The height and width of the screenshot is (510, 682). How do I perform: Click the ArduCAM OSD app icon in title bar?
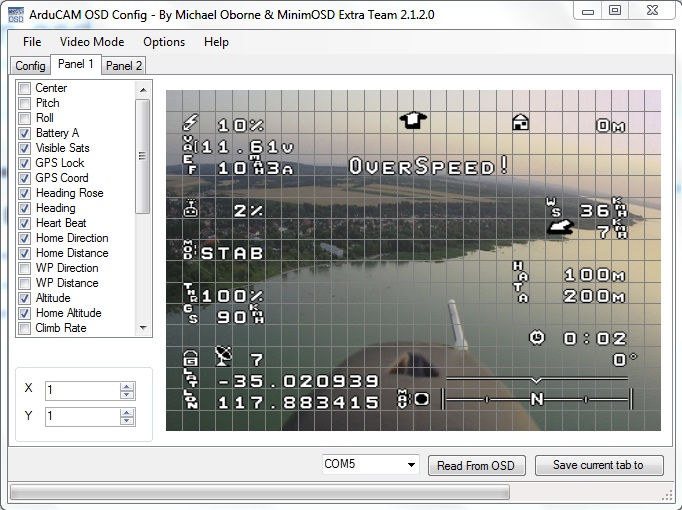pyautogui.click(x=16, y=14)
